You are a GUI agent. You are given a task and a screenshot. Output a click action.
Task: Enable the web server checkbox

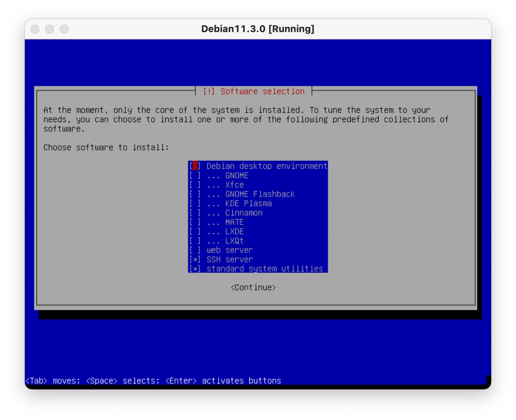point(195,250)
